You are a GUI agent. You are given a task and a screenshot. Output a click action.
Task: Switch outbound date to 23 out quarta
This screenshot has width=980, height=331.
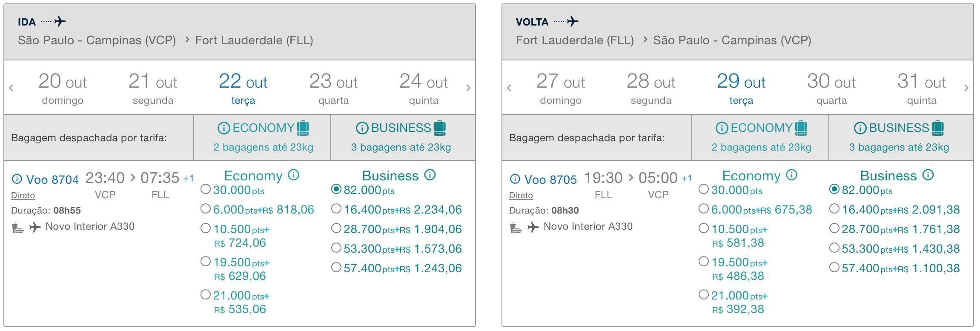(333, 88)
